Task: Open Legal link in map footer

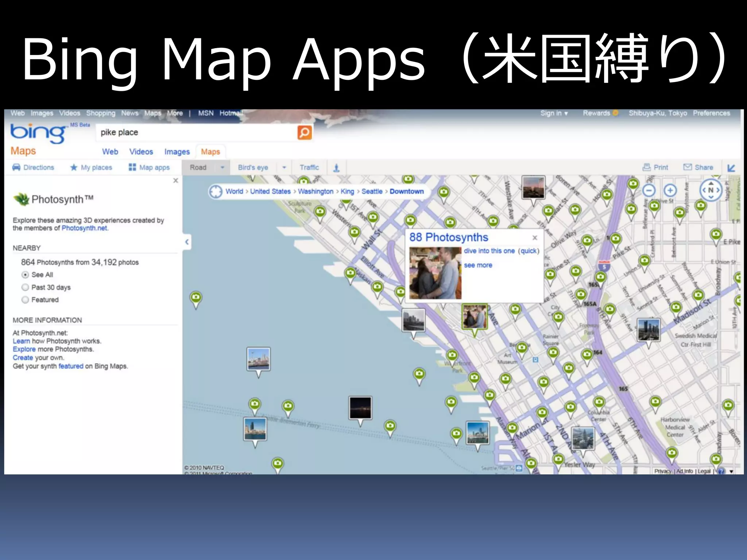Action: tap(704, 471)
